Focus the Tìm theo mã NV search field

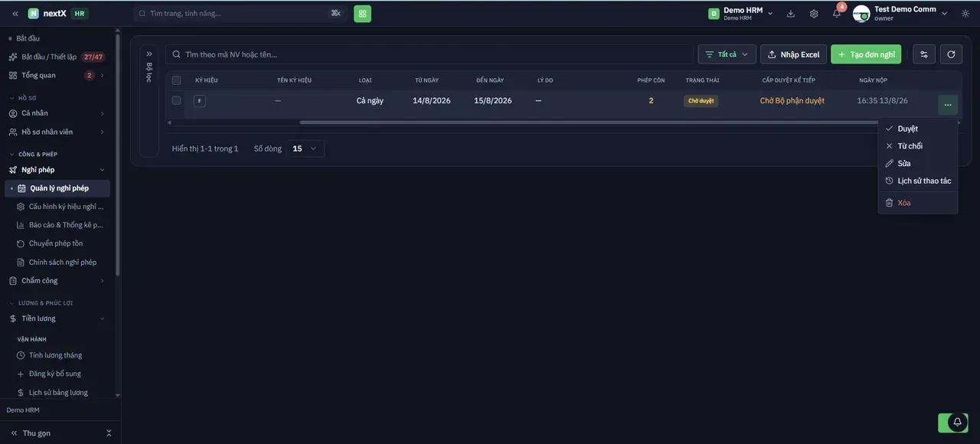430,54
